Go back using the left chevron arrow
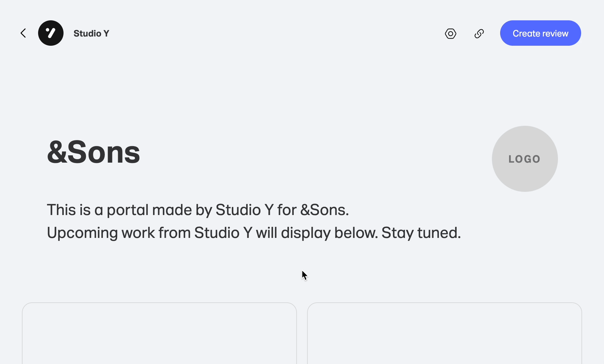The width and height of the screenshot is (604, 364). coord(23,33)
